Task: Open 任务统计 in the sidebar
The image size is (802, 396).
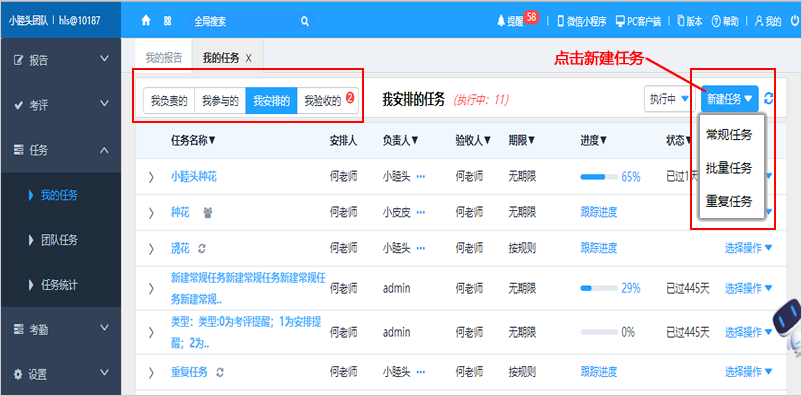Action: coord(60,284)
